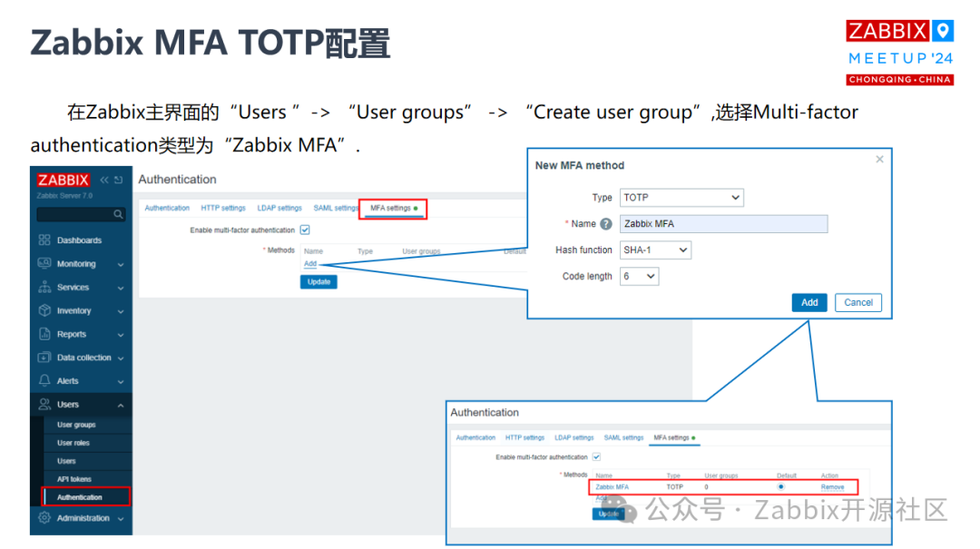Open the Code length dropdown
The height and width of the screenshot is (549, 980).
(x=639, y=277)
